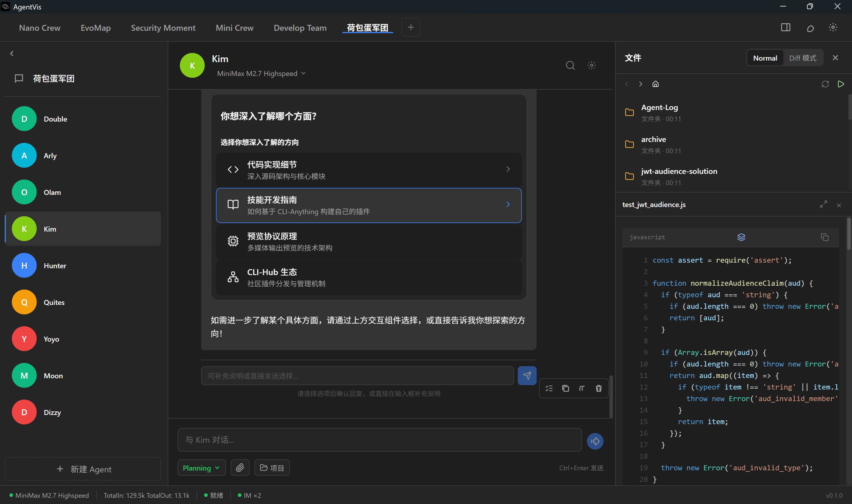Image resolution: width=852 pixels, height=504 pixels.
Task: Switch to EvoMap tab
Action: click(x=96, y=28)
